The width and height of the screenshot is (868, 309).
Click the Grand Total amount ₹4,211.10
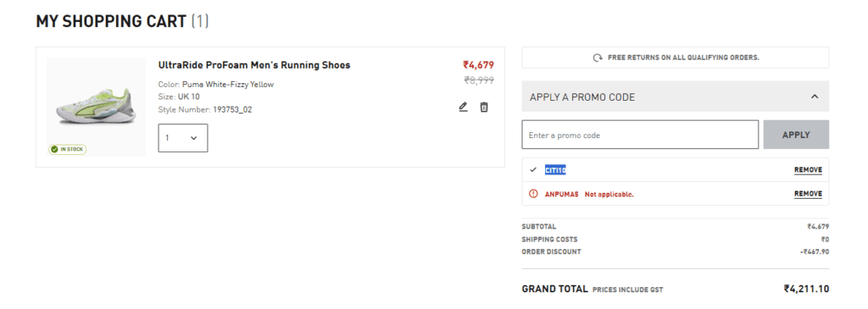(807, 289)
